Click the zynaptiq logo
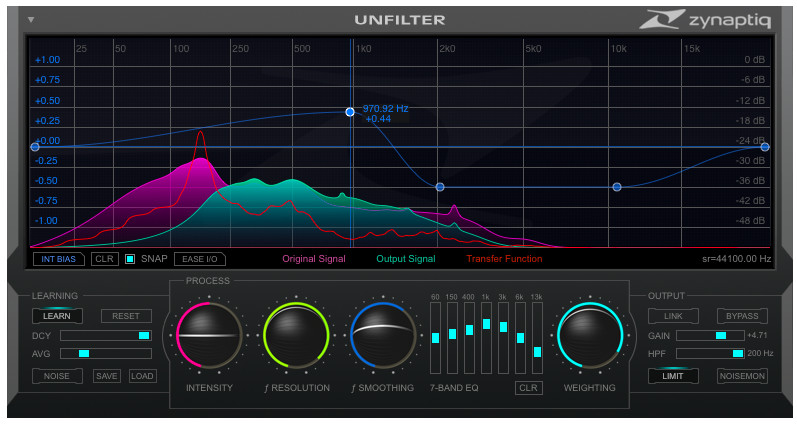 [704, 20]
